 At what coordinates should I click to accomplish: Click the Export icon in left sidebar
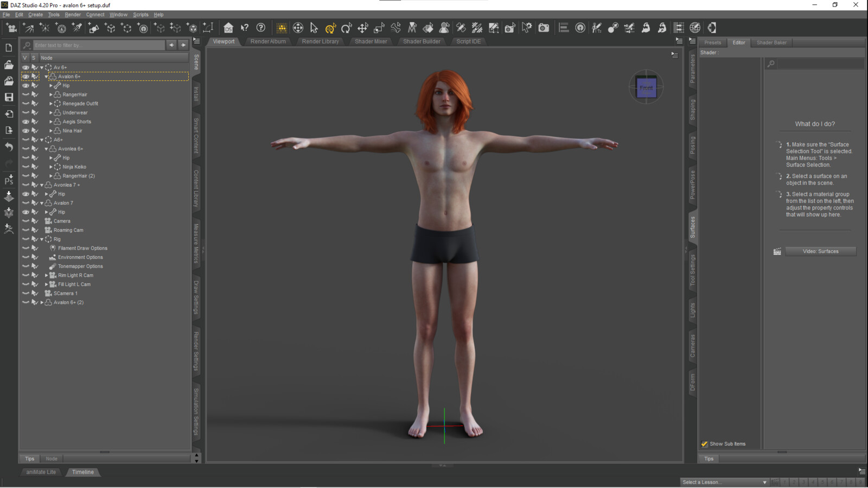(9, 130)
